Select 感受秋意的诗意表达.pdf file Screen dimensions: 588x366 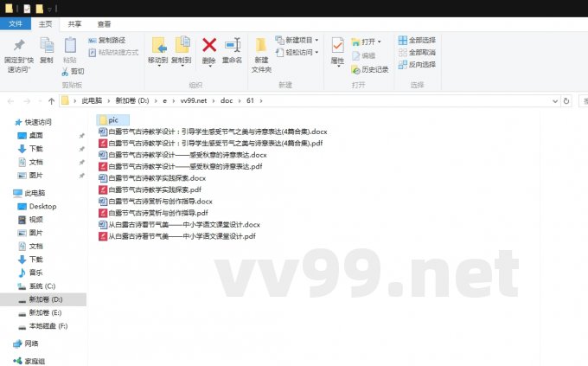pyautogui.click(x=181, y=166)
